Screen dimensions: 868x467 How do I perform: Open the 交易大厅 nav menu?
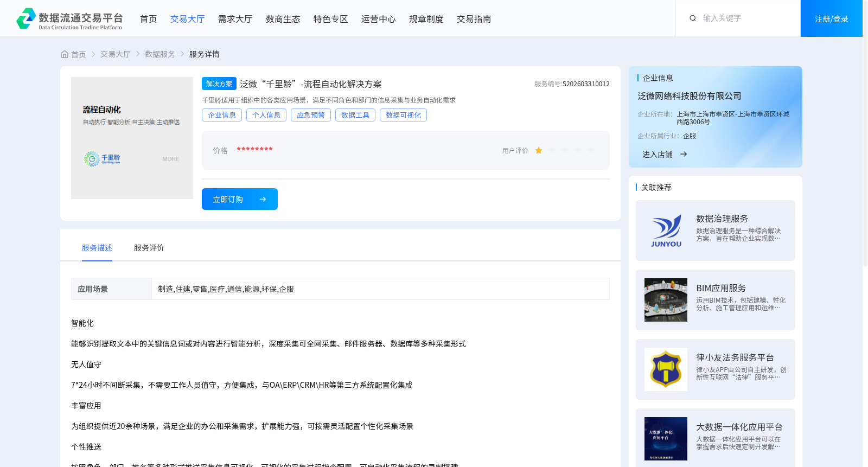coord(188,19)
